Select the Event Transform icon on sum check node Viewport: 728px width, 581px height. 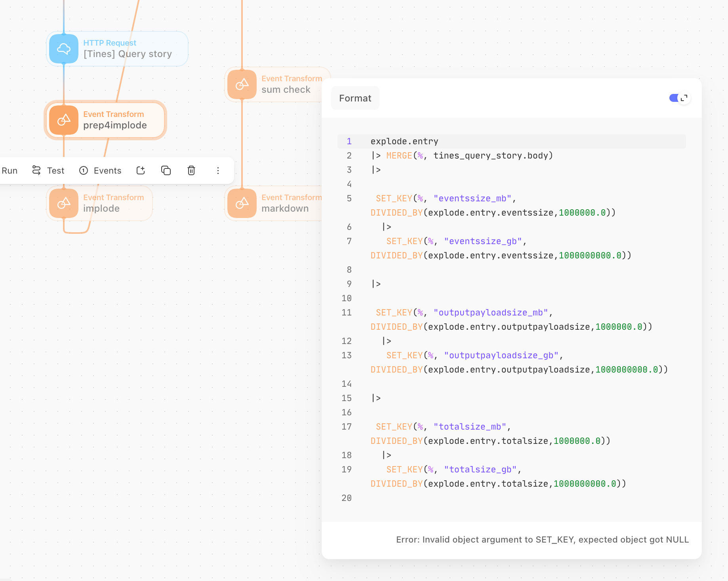point(242,84)
